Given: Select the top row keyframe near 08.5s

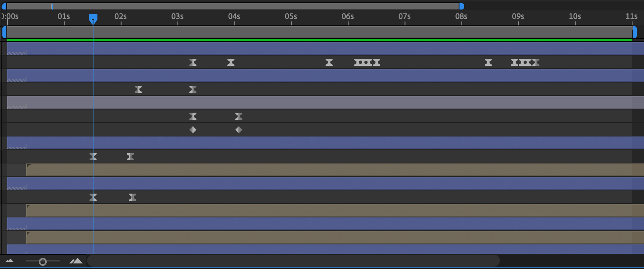Looking at the screenshot, I should (488, 62).
